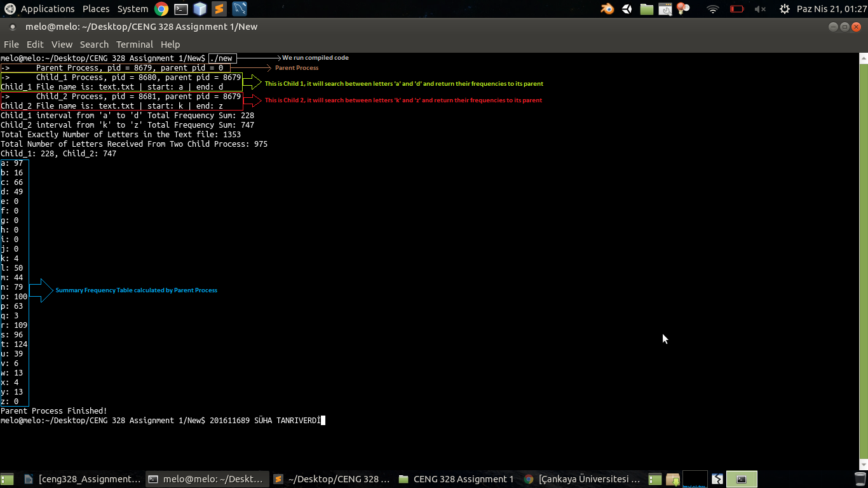The width and height of the screenshot is (868, 488).
Task: Open the terminal View menu
Action: [62, 44]
